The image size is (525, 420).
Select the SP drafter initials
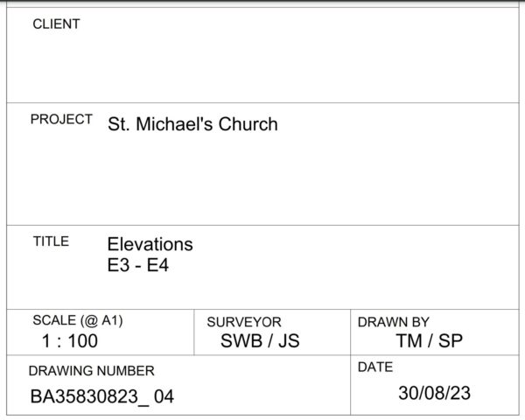pos(450,341)
